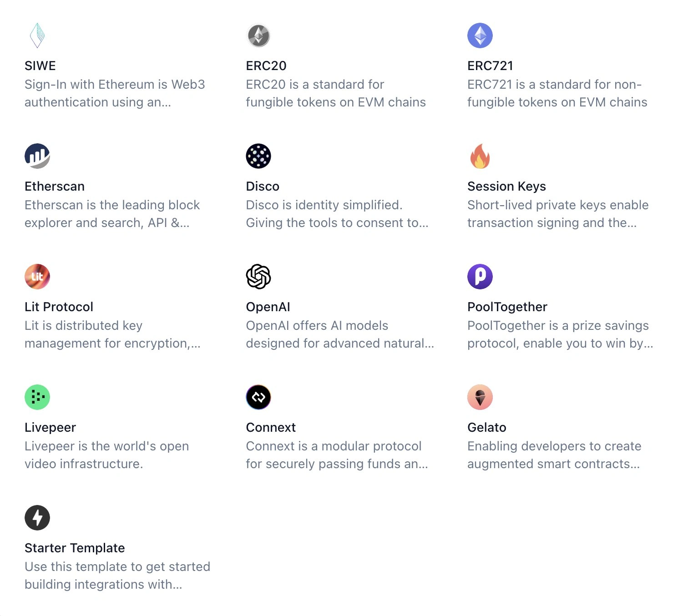Click the Disco dotted circle icon
This screenshot has height=616, width=678.
coord(258,156)
